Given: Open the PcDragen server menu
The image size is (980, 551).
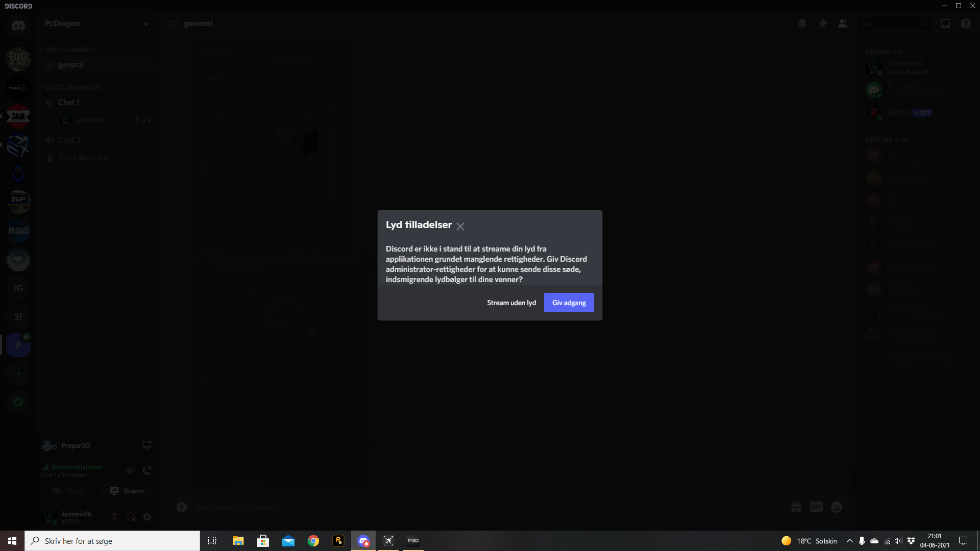Looking at the screenshot, I should pos(97,23).
